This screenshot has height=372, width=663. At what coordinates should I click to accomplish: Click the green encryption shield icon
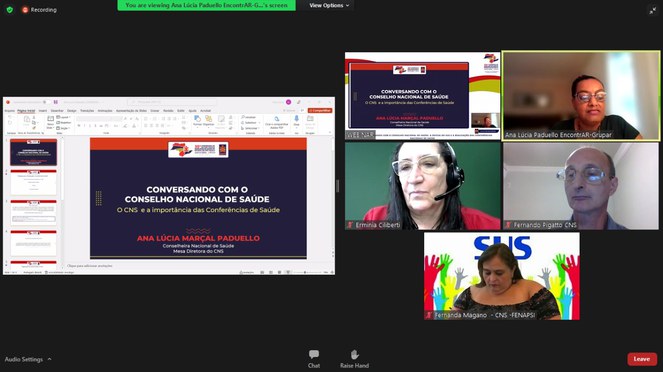[x=10, y=9]
